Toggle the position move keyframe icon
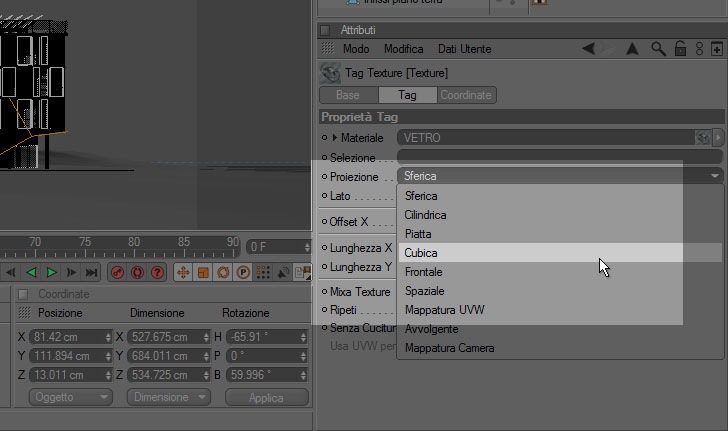Image resolution: width=728 pixels, height=431 pixels. click(183, 273)
